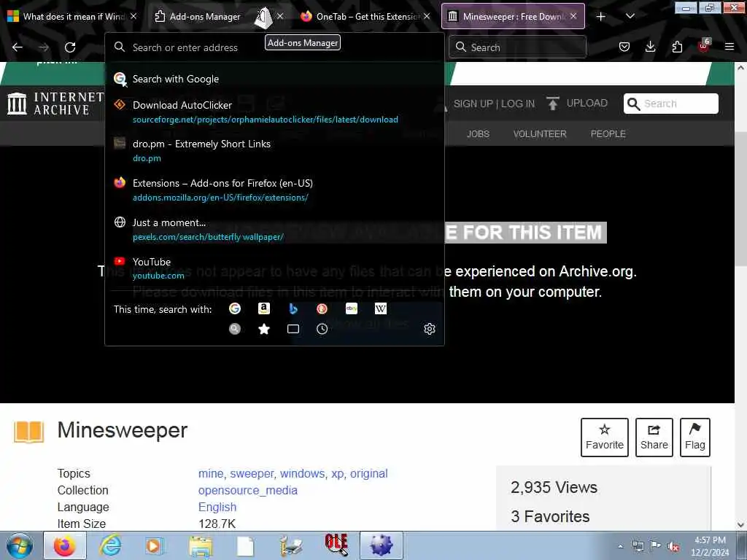
Task: Click the Favorite button
Action: (605, 437)
